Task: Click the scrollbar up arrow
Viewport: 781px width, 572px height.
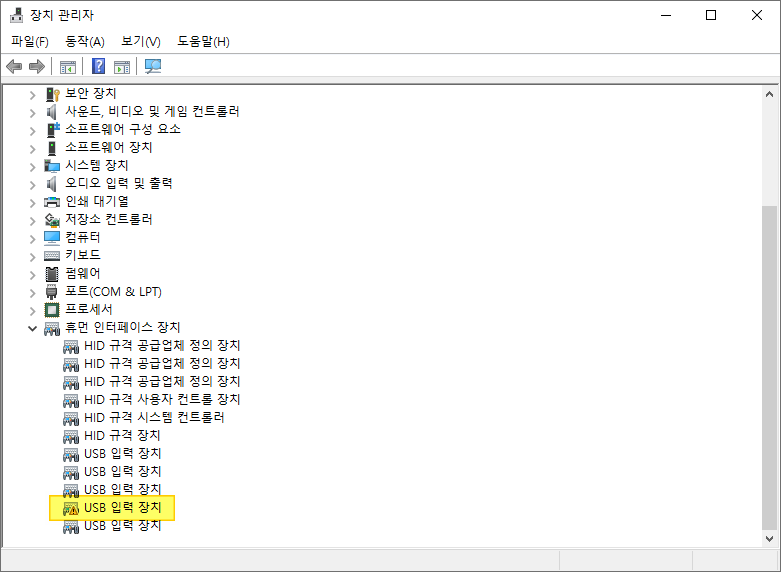Action: coord(769,94)
